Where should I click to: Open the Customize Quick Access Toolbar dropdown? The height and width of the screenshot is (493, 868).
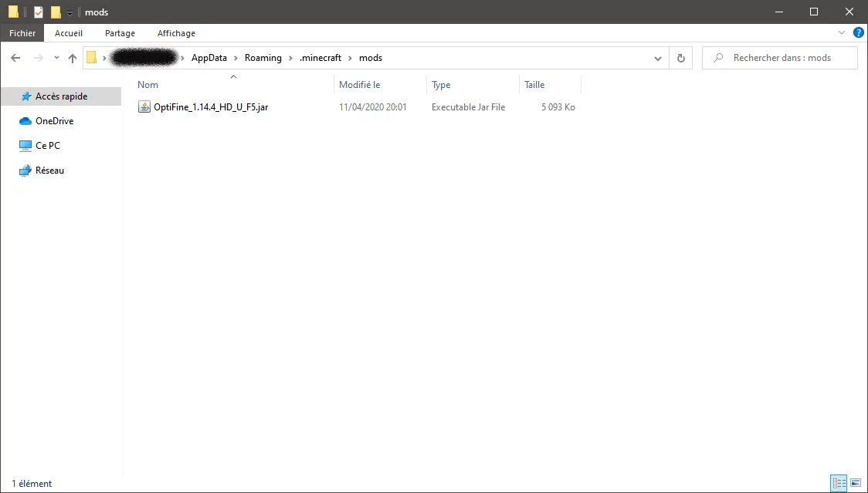[70, 13]
